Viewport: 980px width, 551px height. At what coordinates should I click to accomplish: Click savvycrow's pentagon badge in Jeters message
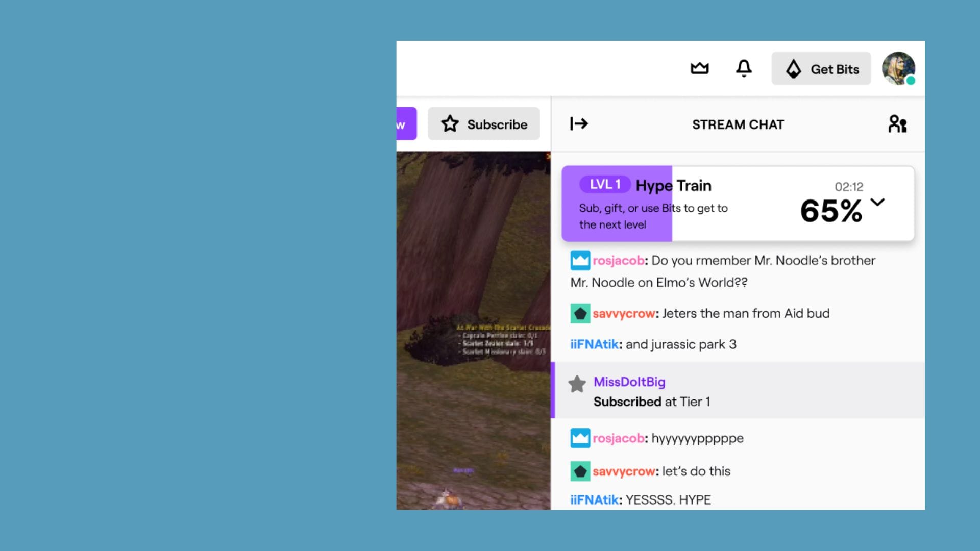(580, 314)
